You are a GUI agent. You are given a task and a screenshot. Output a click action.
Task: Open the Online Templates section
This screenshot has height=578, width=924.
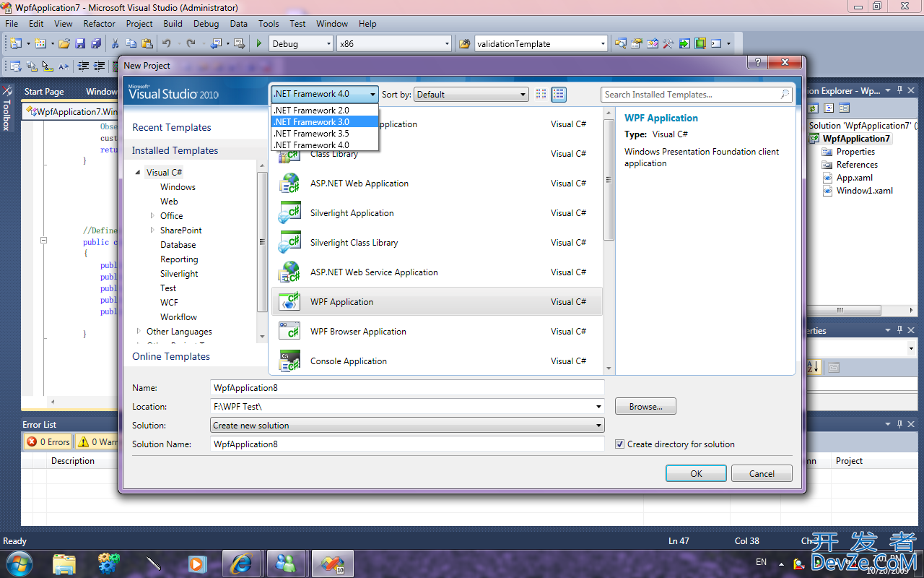(171, 356)
